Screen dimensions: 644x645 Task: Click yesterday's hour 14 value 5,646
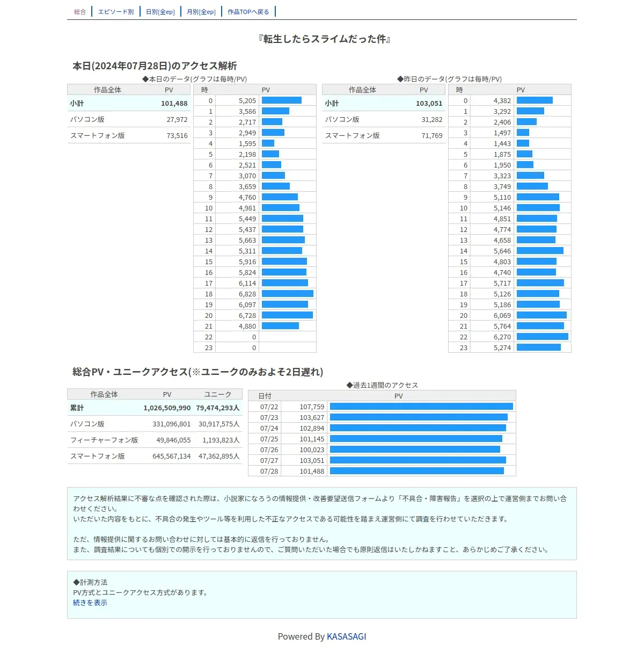coord(502,251)
